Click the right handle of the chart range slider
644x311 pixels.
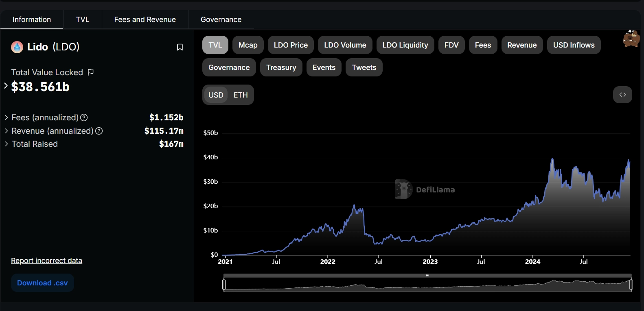631,285
